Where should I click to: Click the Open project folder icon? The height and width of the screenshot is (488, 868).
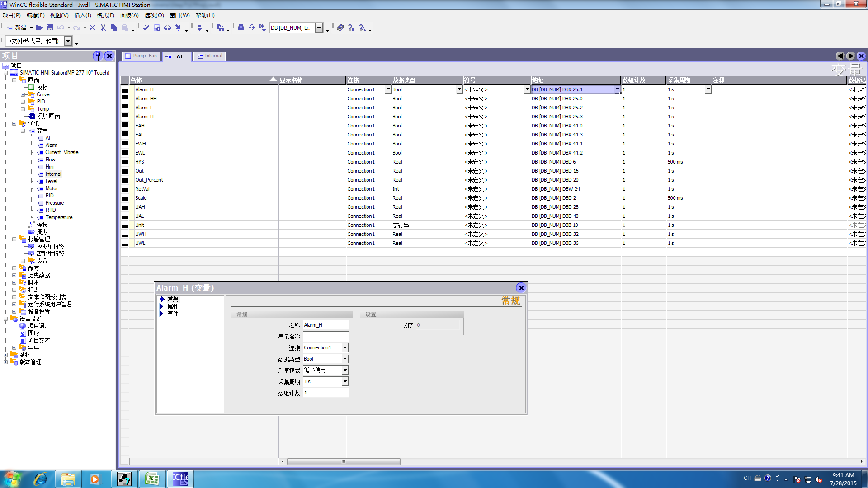(39, 28)
